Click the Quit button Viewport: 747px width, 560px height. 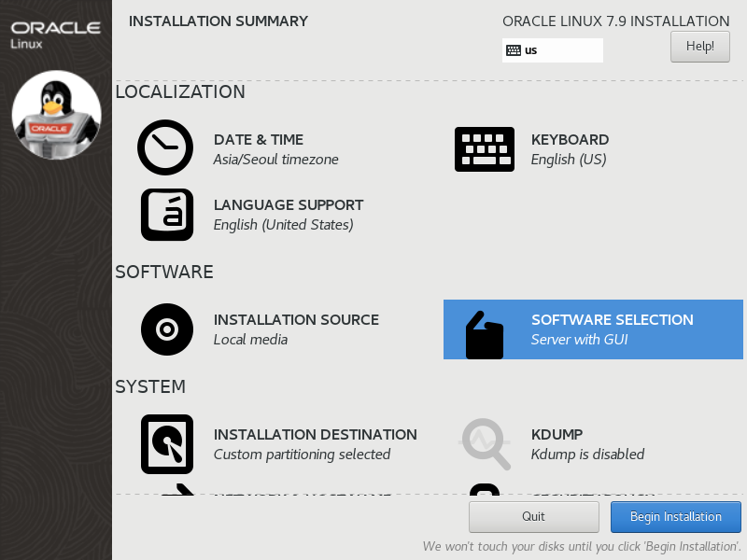[x=533, y=517]
